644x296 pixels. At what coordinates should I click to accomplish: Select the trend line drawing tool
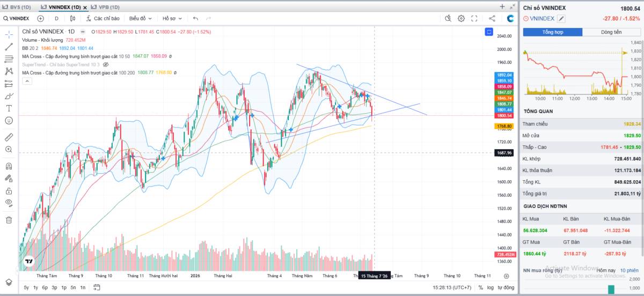[9, 47]
